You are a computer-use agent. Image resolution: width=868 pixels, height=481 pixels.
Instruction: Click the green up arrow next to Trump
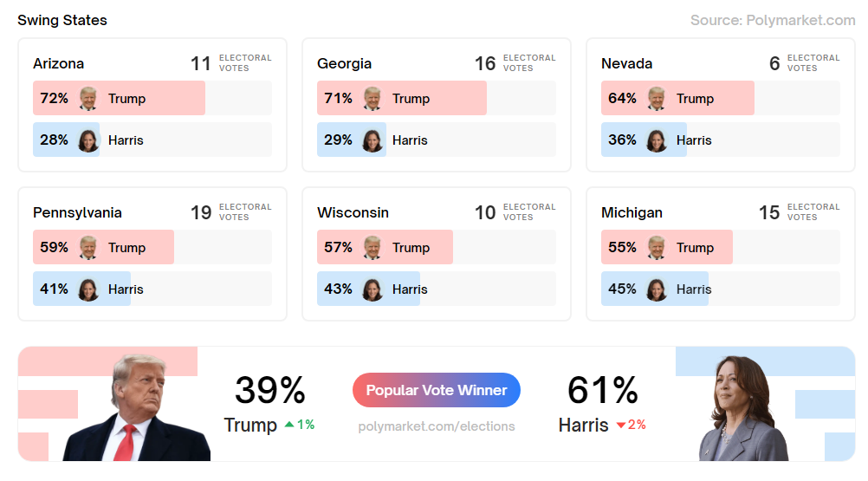[x=290, y=425]
